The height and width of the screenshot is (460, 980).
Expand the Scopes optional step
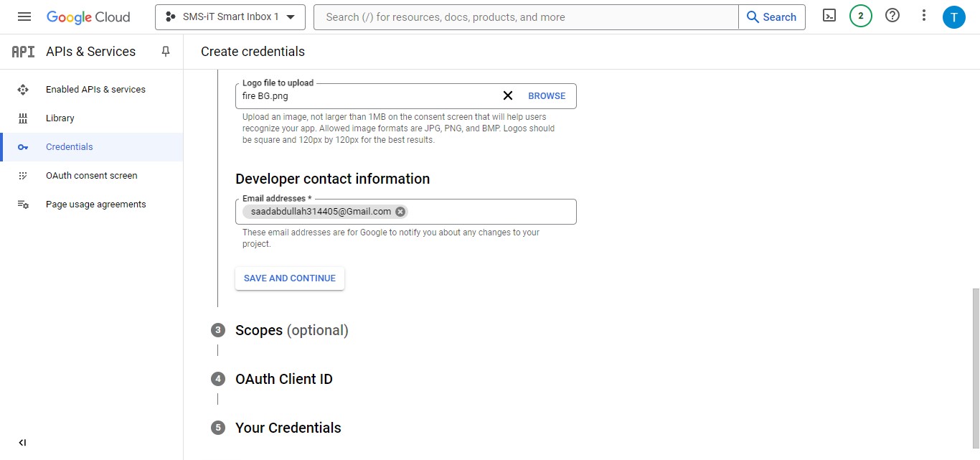point(291,330)
